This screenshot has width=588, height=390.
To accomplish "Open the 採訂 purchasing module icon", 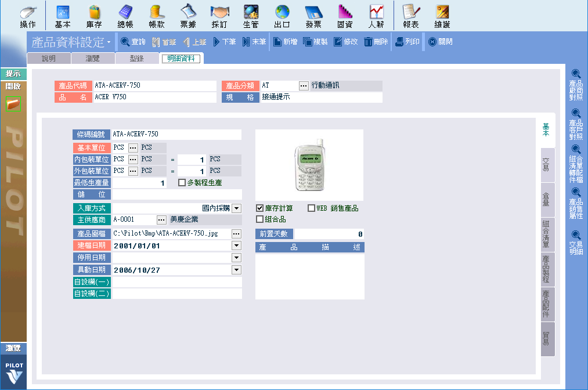I will pyautogui.click(x=219, y=16).
